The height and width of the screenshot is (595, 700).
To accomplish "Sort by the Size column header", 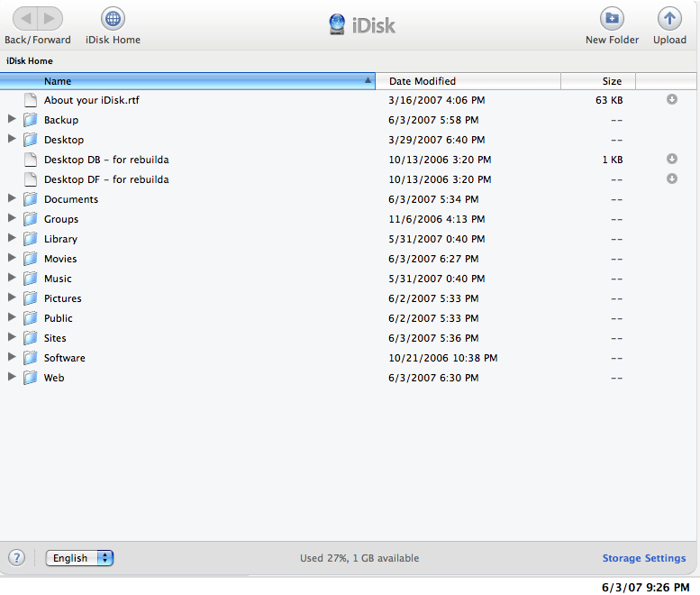I will 598,81.
